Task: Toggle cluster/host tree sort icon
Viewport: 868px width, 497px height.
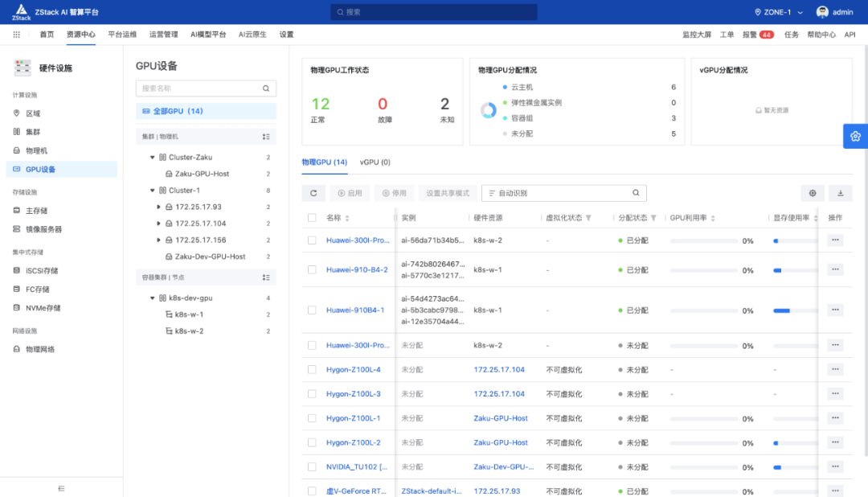Action: (266, 136)
